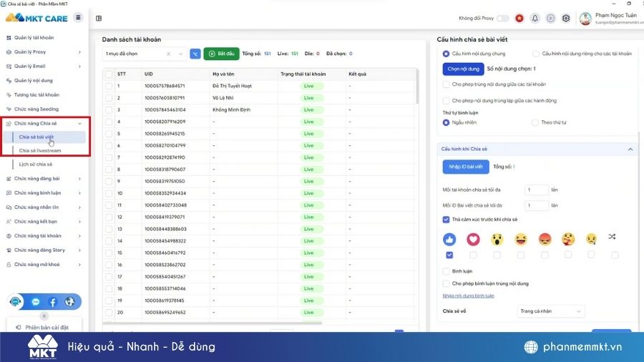644x362 pixels.
Task: Click the Messenger chat icon in sidebar
Action: (x=36, y=302)
